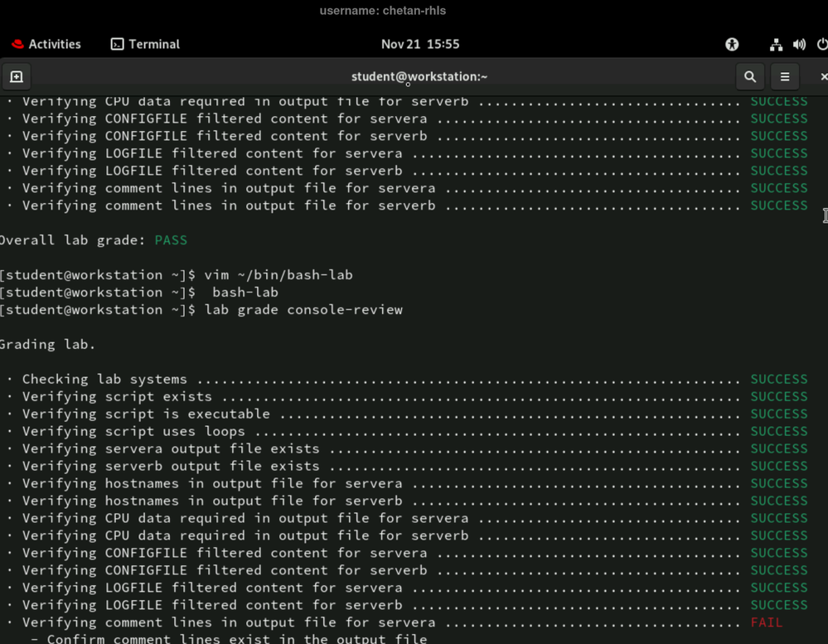Open a new terminal tab
Screen dimensions: 828x644
(17, 76)
